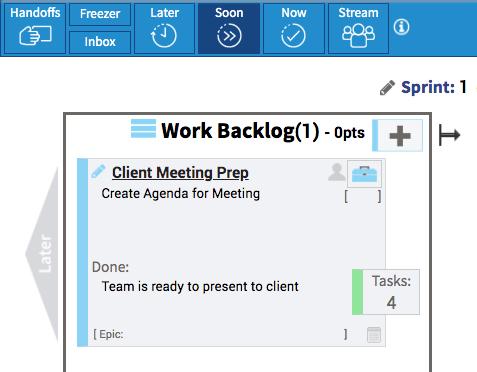Add a new card with plus button

[398, 135]
